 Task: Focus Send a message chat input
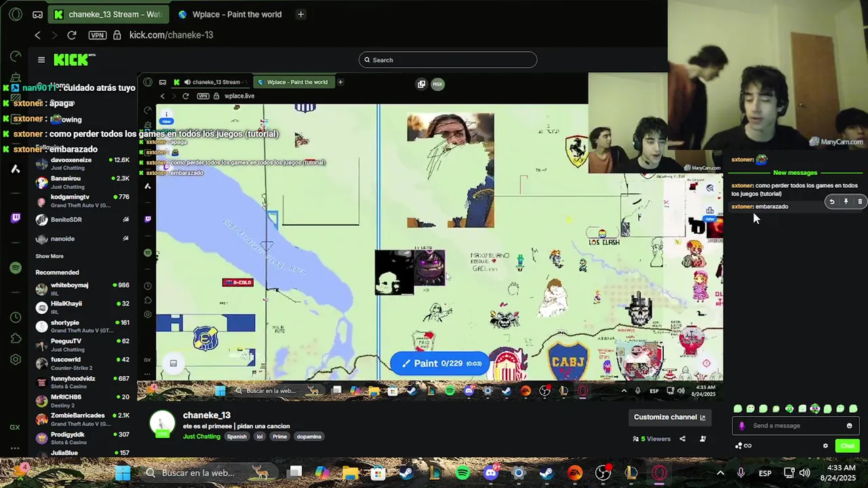pyautogui.click(x=795, y=426)
